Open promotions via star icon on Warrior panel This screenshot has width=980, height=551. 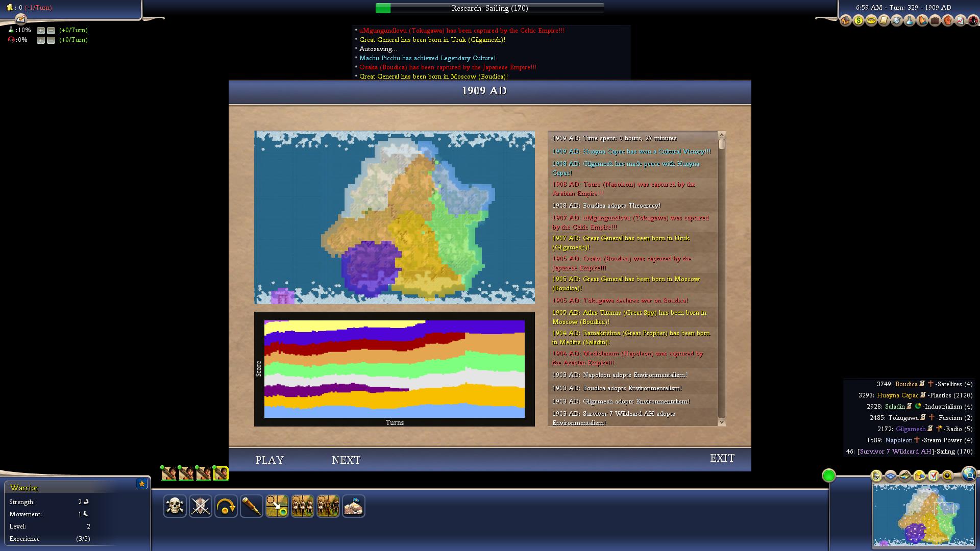pos(142,484)
